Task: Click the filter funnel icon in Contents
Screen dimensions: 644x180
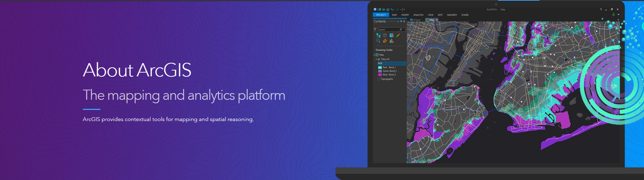Action: [x=375, y=30]
